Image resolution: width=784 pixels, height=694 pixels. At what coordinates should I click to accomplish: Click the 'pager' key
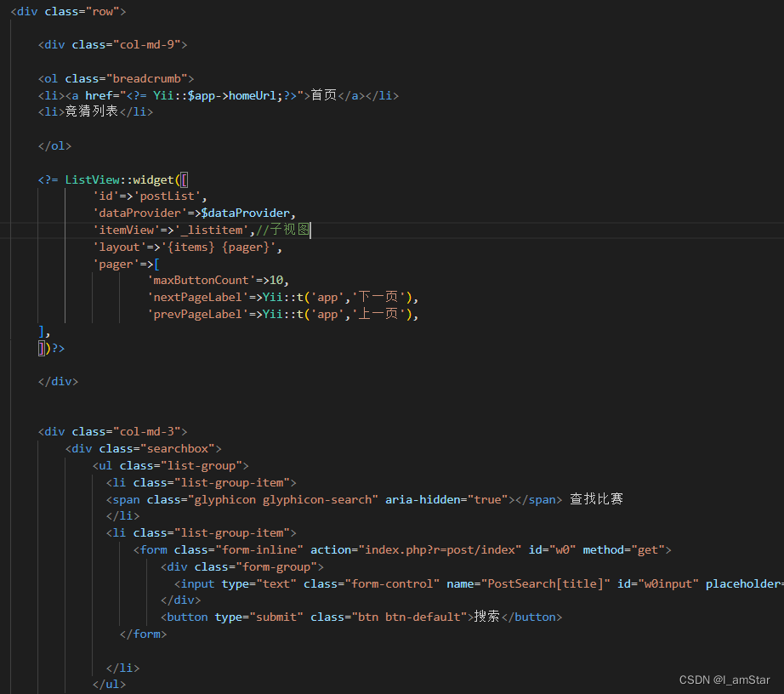coord(116,265)
